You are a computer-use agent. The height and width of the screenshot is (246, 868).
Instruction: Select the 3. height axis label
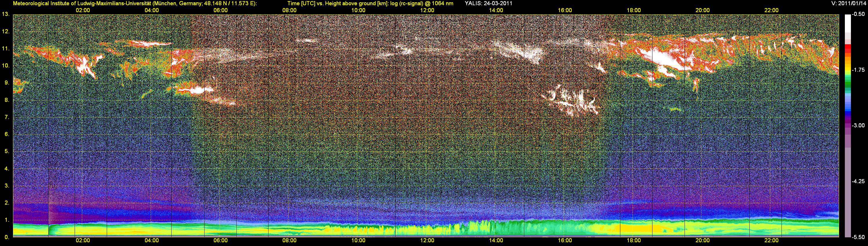click(x=7, y=186)
